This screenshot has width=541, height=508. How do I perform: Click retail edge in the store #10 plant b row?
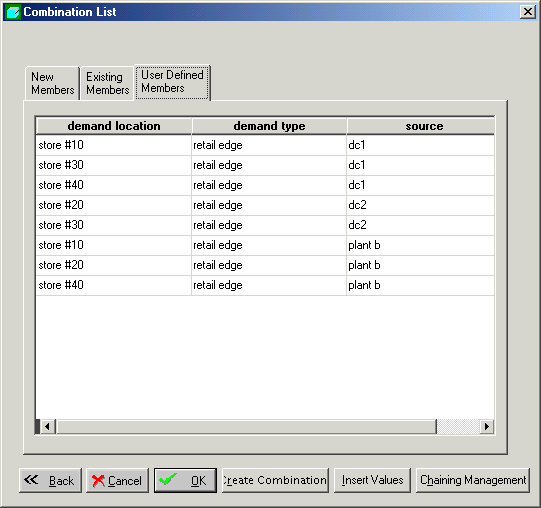(269, 245)
